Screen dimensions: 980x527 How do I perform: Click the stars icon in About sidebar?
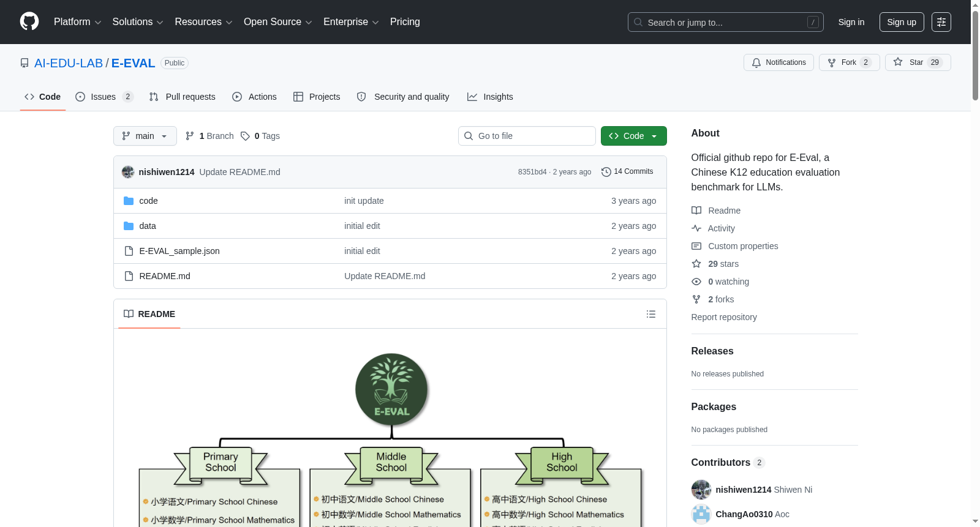[696, 264]
